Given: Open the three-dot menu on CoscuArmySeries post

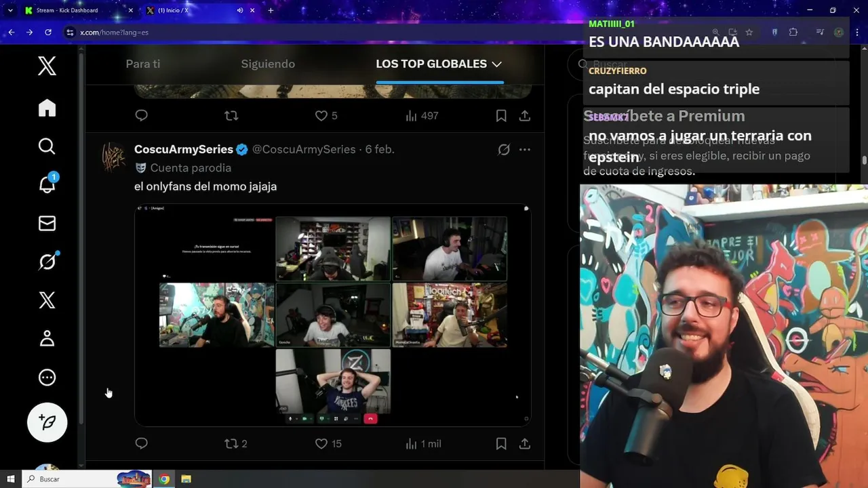Looking at the screenshot, I should point(525,150).
